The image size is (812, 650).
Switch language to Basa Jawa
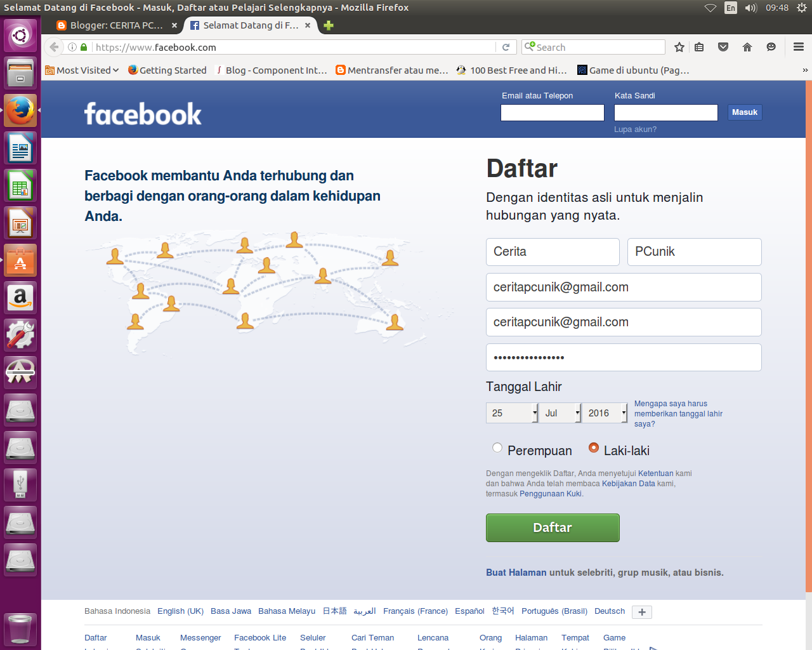point(231,611)
